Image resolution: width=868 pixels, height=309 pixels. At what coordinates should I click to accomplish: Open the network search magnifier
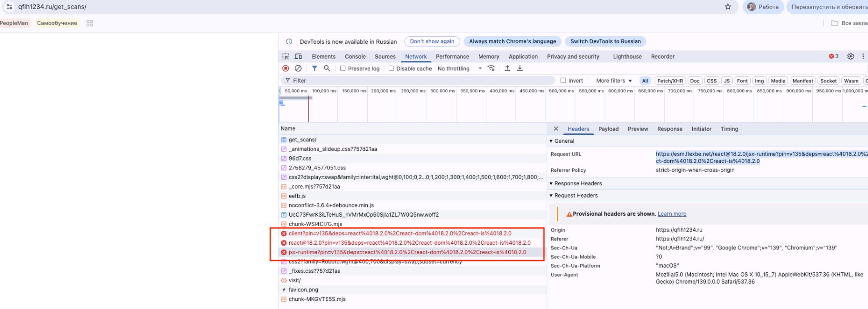point(327,69)
